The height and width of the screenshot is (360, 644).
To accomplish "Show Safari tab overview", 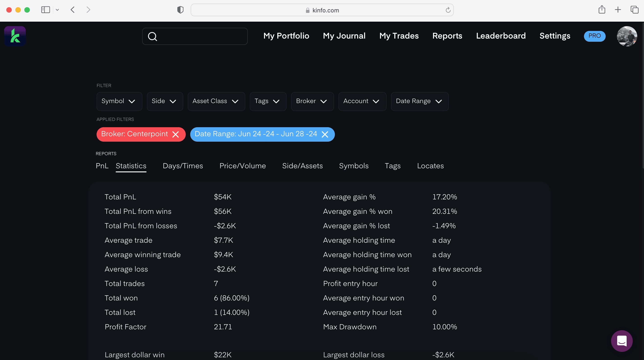I will [x=634, y=10].
